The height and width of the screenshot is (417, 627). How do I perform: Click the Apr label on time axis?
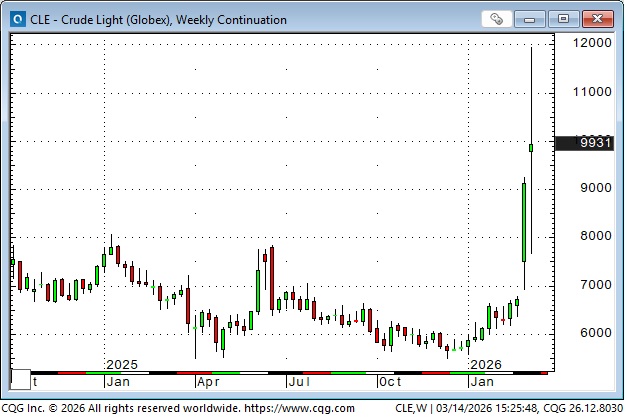pos(209,381)
